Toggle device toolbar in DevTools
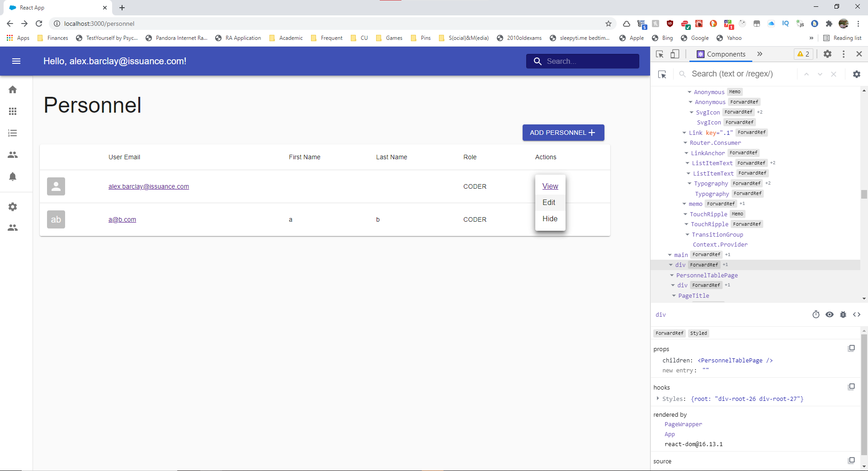Screen dimensions: 868x471 click(675, 54)
